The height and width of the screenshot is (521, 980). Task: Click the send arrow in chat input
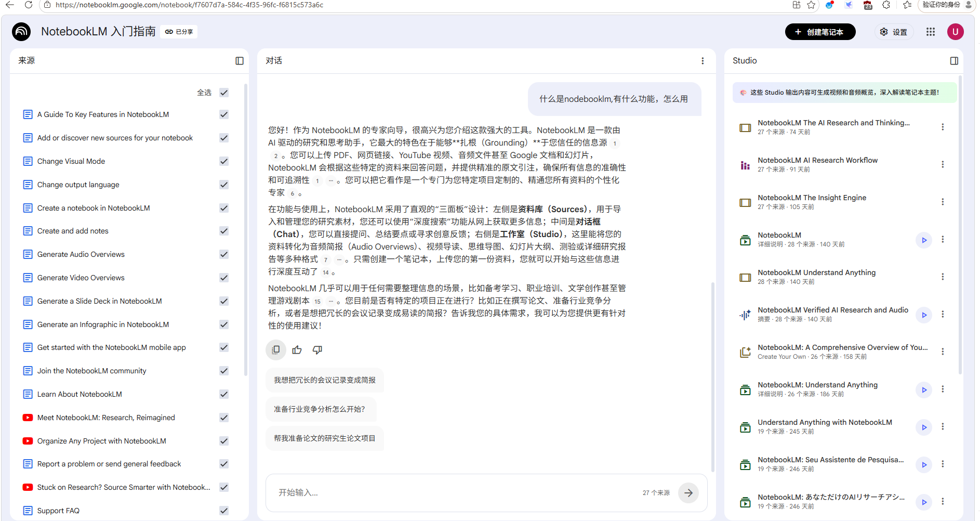(688, 493)
